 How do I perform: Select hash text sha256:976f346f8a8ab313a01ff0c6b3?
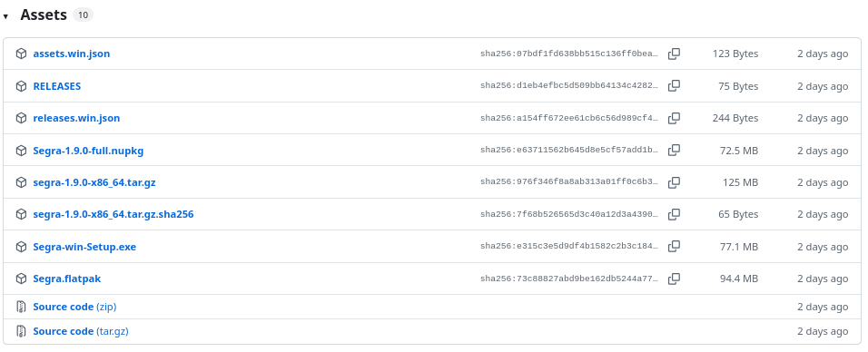[x=569, y=182]
